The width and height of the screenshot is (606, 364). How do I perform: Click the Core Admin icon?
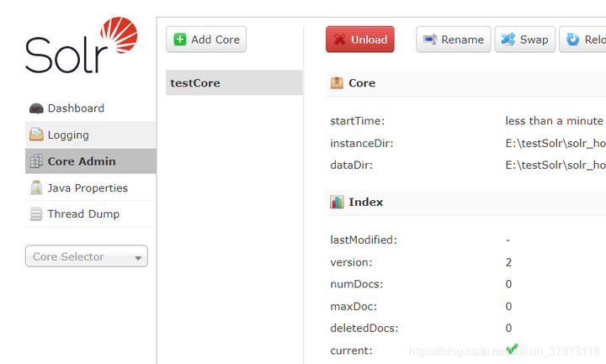click(x=36, y=161)
